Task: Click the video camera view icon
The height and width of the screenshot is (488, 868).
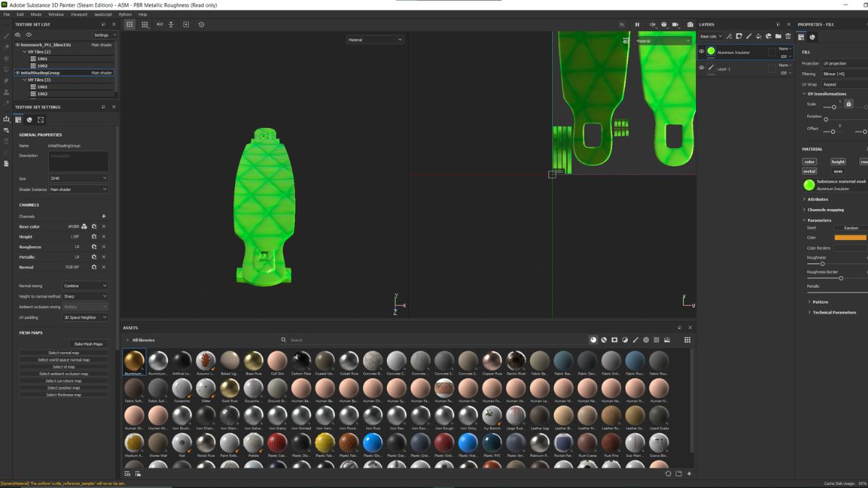Action: pos(676,25)
